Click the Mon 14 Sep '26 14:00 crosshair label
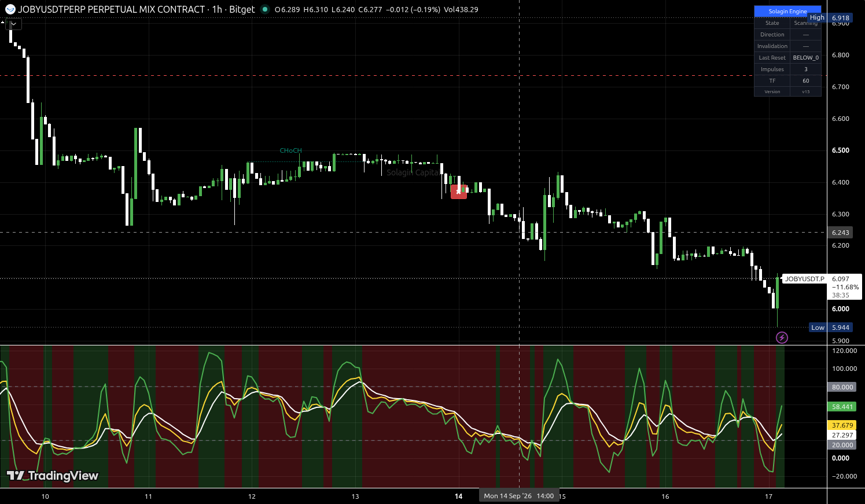Image resolution: width=865 pixels, height=504 pixels. coord(519,496)
